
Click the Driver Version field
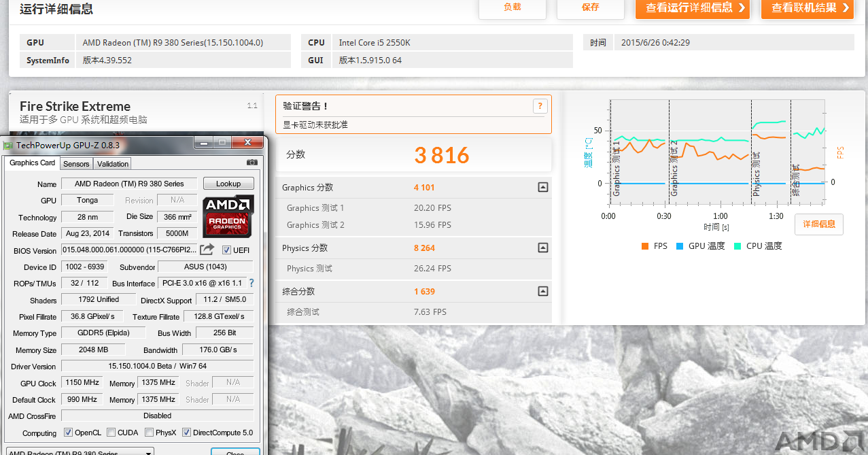click(157, 366)
